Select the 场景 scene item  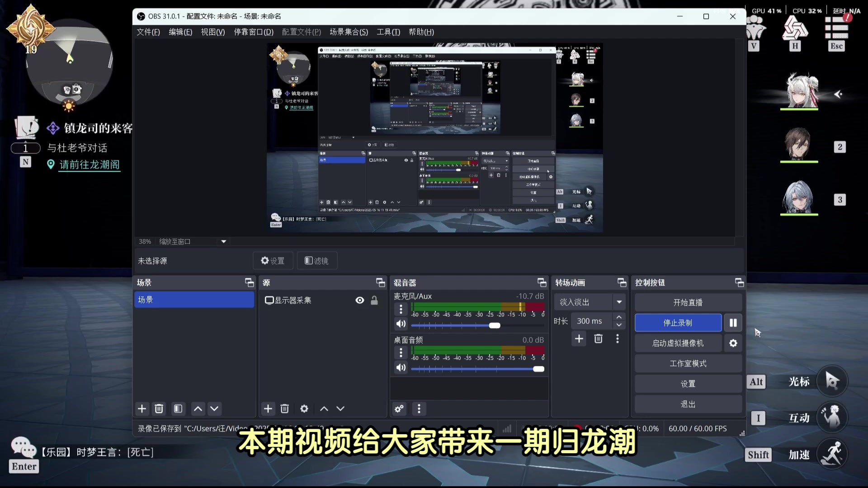pyautogui.click(x=194, y=300)
